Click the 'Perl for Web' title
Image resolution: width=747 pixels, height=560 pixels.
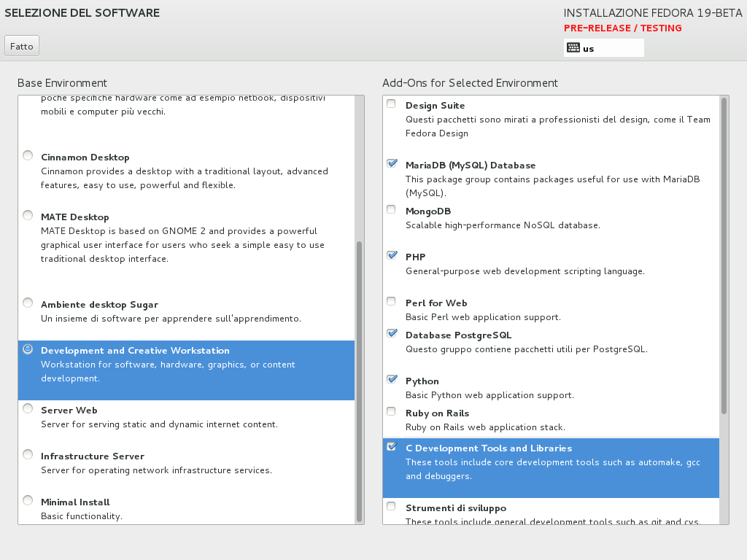[x=436, y=303]
